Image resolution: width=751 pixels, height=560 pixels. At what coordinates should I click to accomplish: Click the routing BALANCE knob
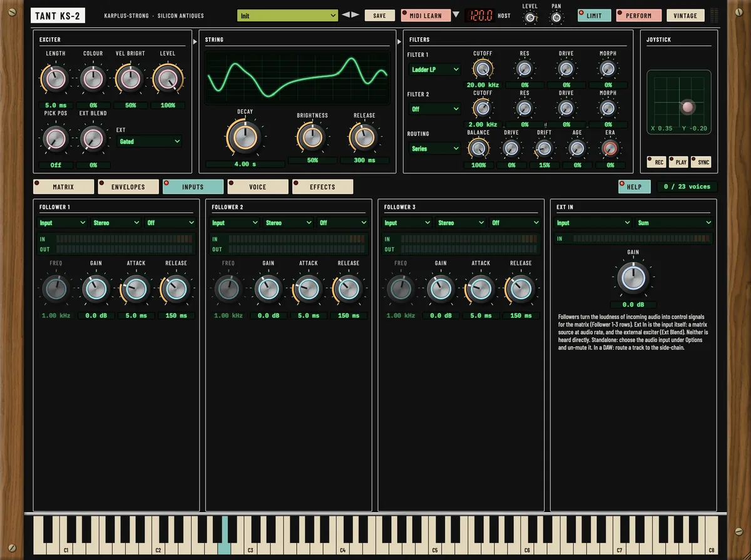pos(478,148)
